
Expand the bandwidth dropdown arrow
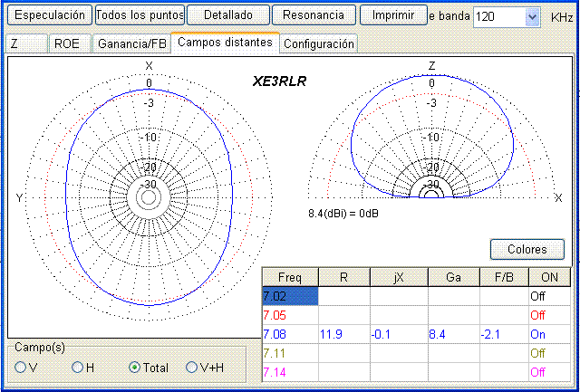[532, 17]
